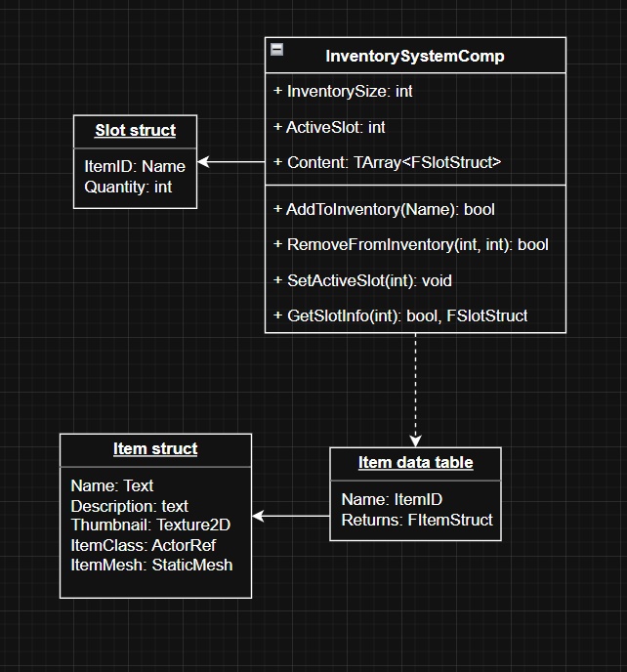
Task: Click the RemoveFromInventory(int, int): bool method
Action: 410,244
